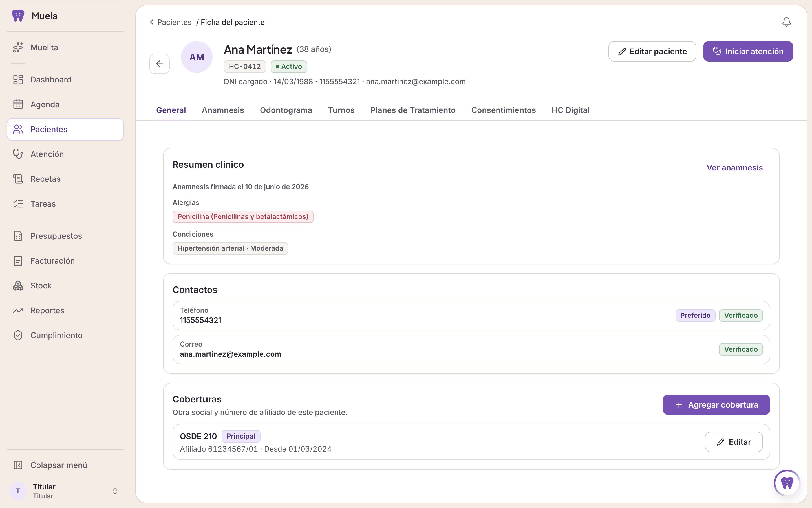Screen dimensions: 812x508
Task: Select Pacientes in the sidebar
Action: click(65, 129)
